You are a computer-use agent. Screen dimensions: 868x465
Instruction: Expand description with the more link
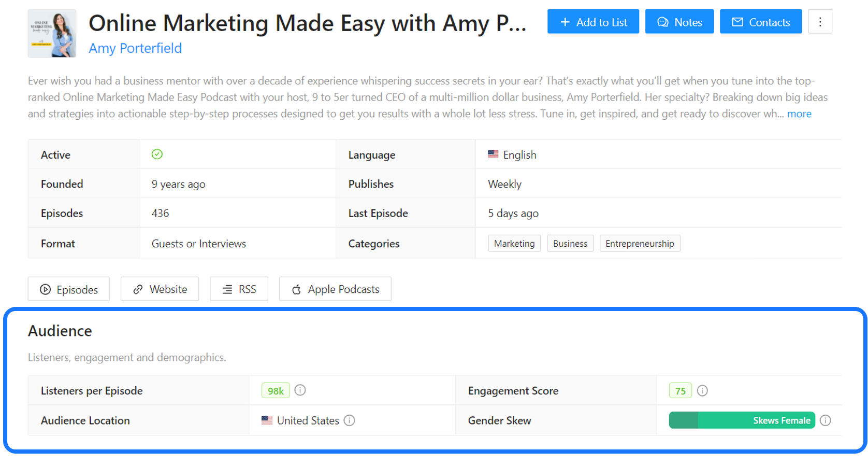[799, 114]
